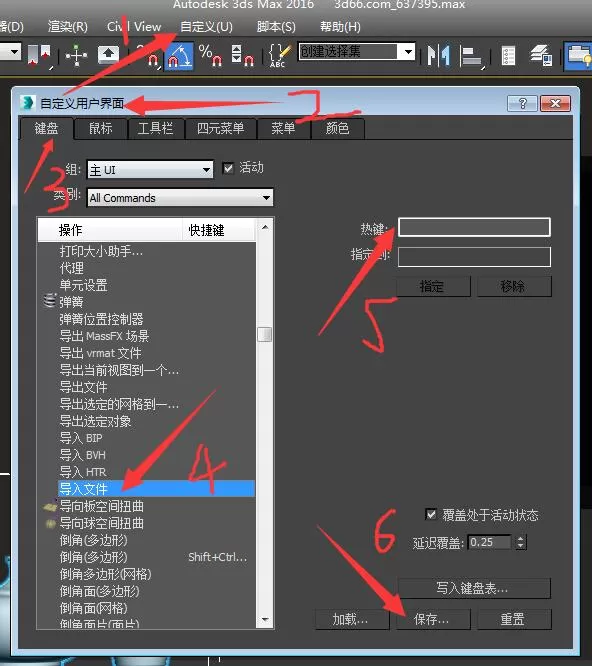Toggle the 覆盖处于活动状态 checkbox
This screenshot has height=666, width=592.
point(431,514)
